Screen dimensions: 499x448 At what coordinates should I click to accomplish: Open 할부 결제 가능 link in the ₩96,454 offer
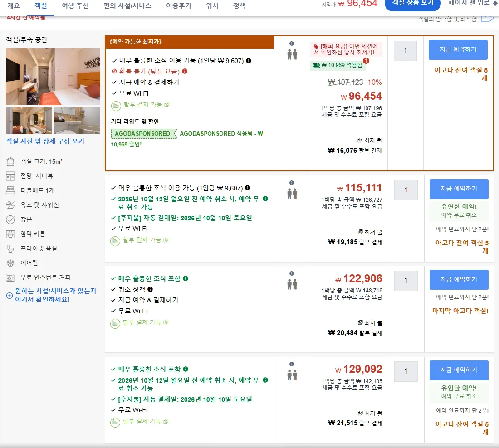tap(147, 105)
